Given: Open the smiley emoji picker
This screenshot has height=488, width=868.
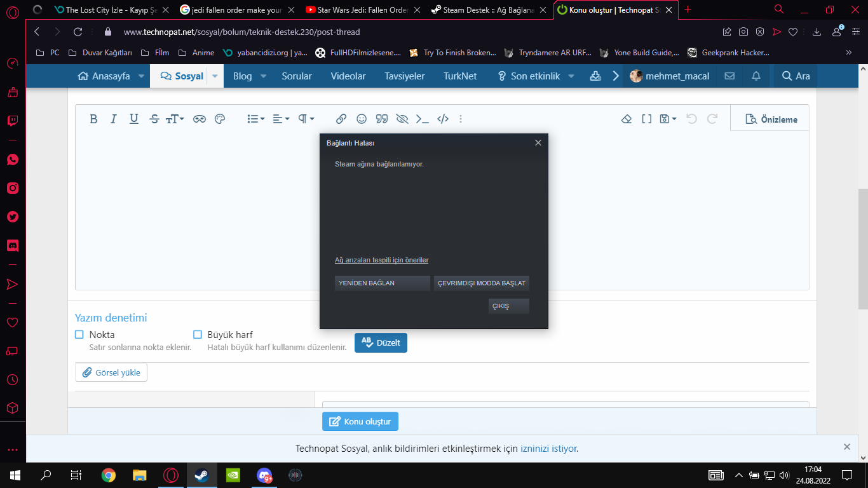Looking at the screenshot, I should pos(362,119).
